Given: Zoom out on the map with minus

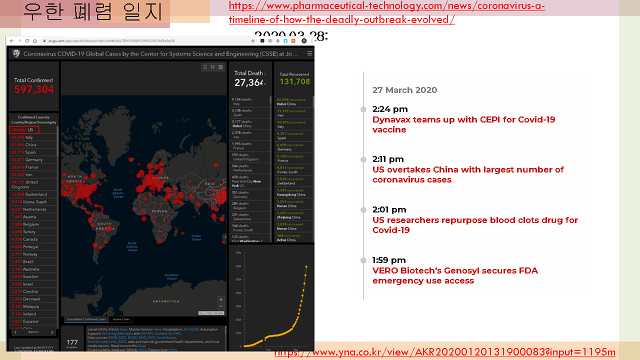Looking at the screenshot, I should (x=221, y=306).
